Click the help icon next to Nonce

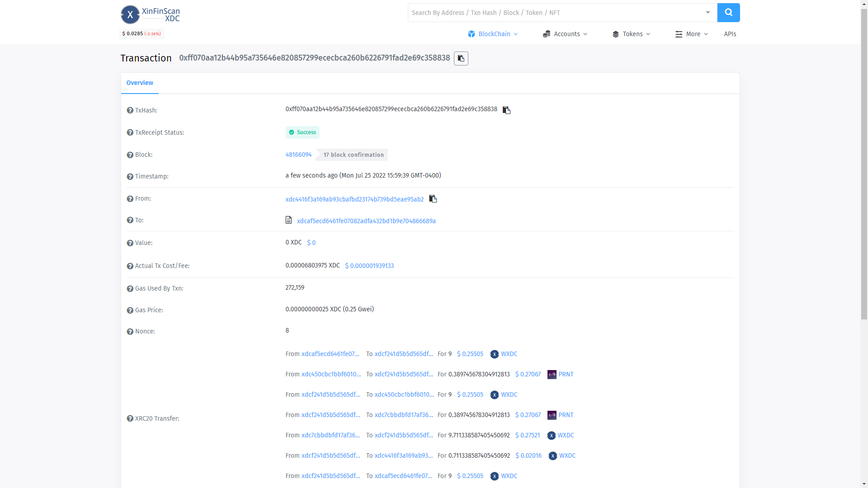click(130, 332)
